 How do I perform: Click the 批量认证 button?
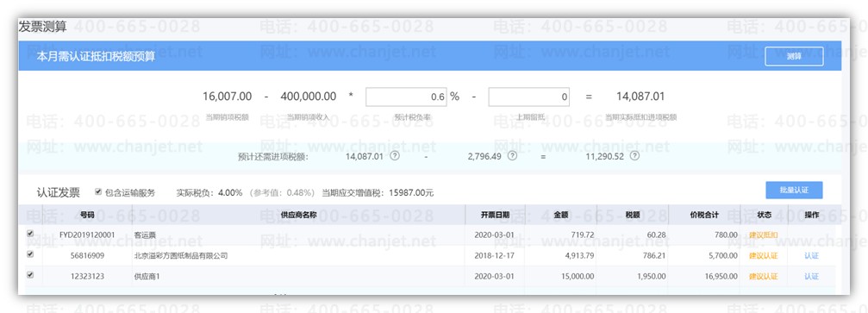point(794,190)
